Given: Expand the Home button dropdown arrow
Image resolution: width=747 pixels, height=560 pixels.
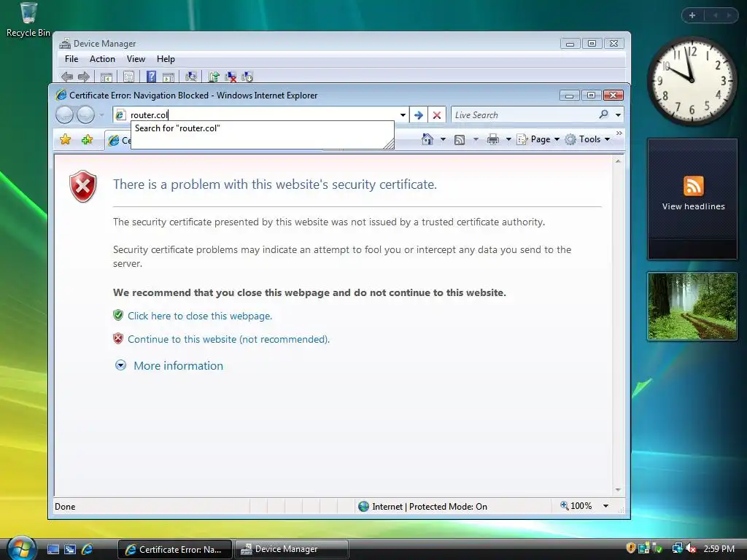Looking at the screenshot, I should pyautogui.click(x=443, y=139).
